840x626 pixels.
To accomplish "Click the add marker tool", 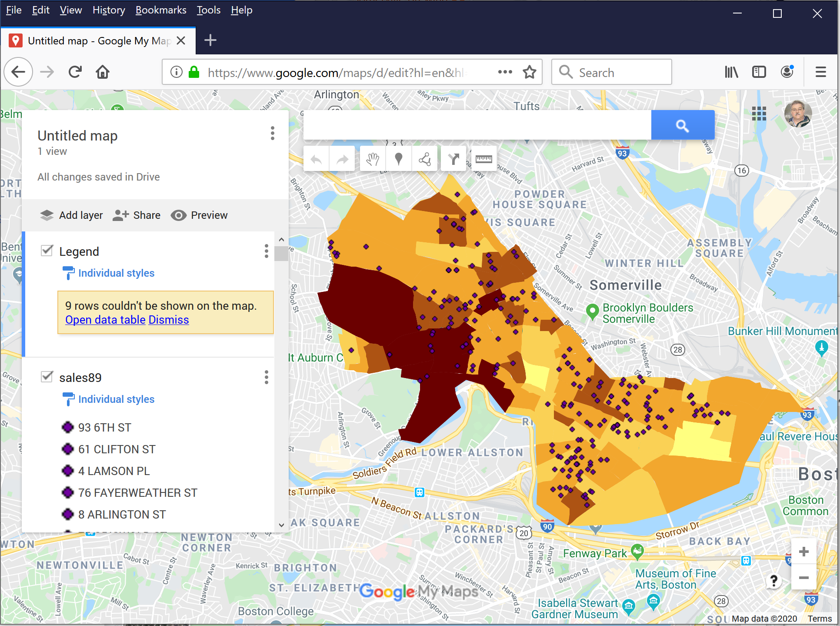I will click(x=398, y=159).
